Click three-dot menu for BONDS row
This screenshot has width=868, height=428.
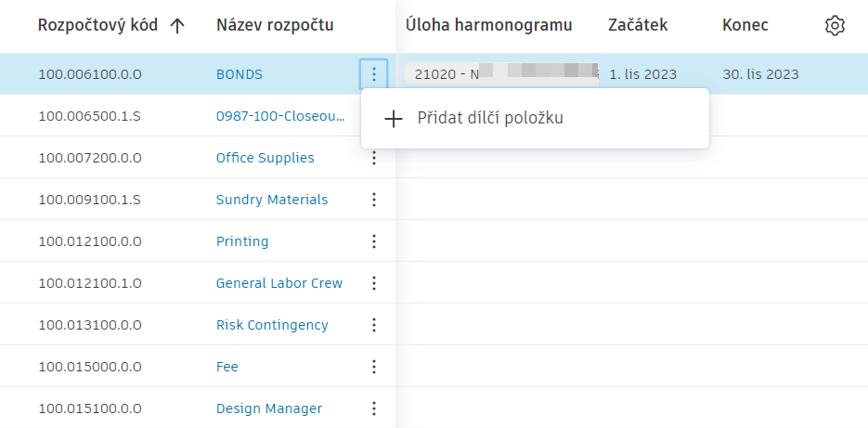[374, 74]
